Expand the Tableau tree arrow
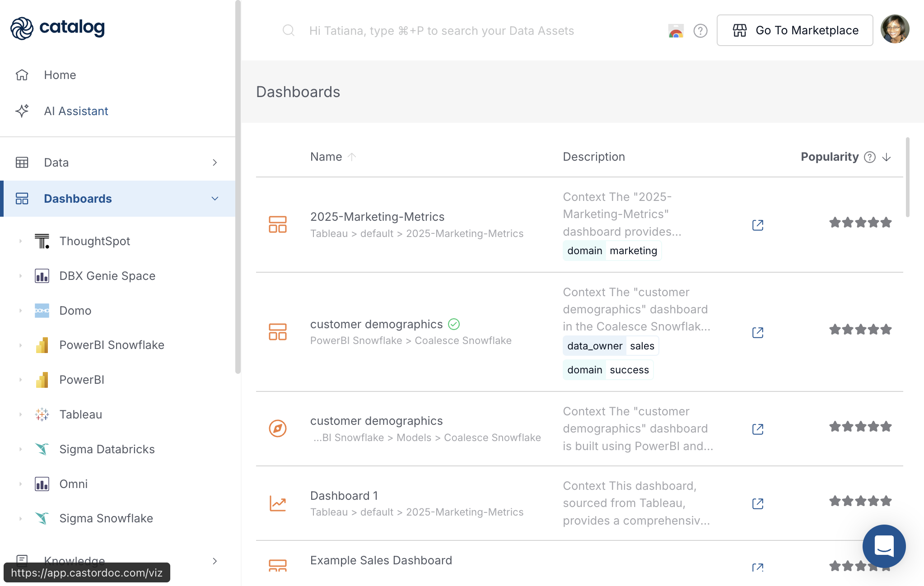The width and height of the screenshot is (924, 586). tap(20, 414)
